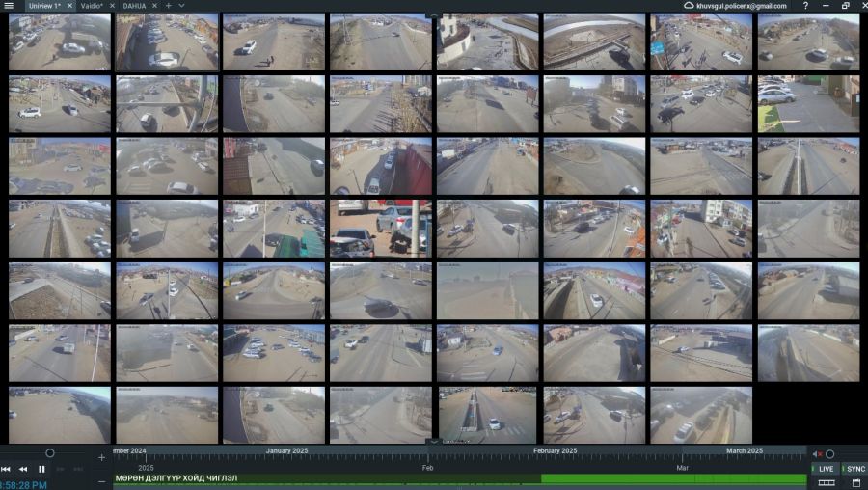Expand the tab list dropdown arrow
Screen dimensions: 868x490
[x=181, y=6]
